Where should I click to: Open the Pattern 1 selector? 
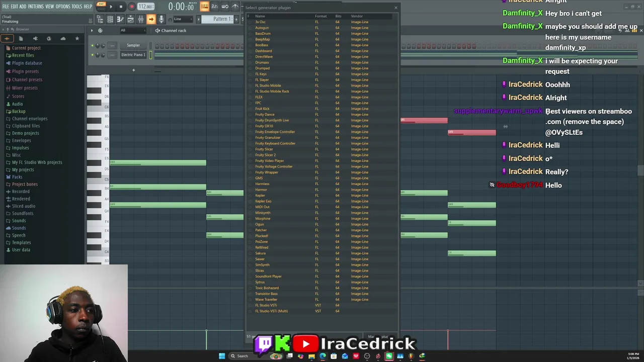[x=217, y=19]
